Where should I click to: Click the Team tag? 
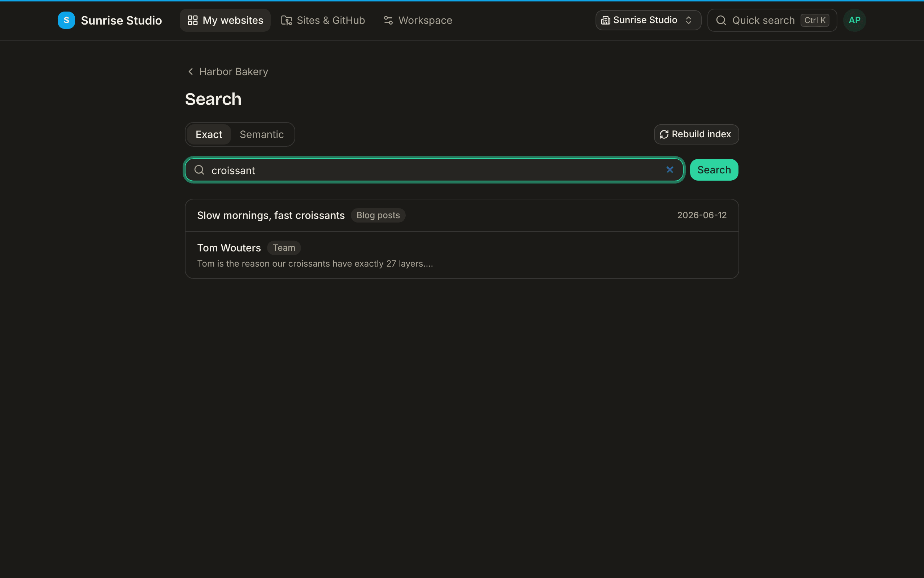pyautogui.click(x=284, y=248)
